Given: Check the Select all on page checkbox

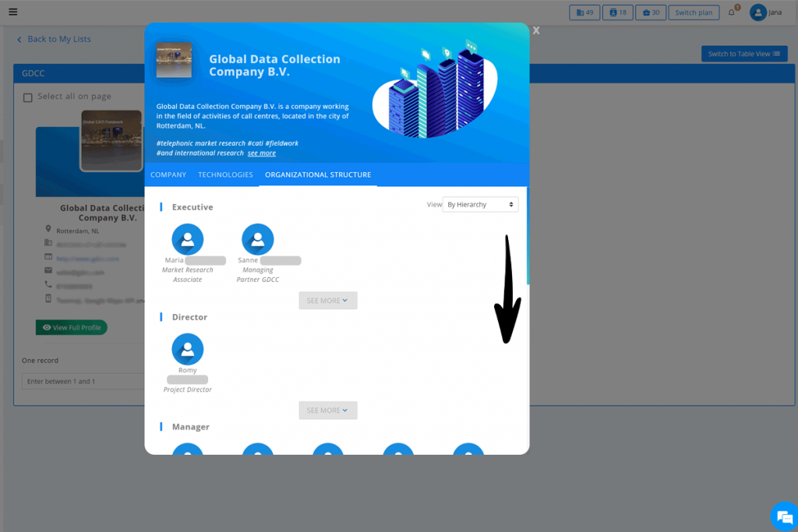Looking at the screenshot, I should 28,97.
